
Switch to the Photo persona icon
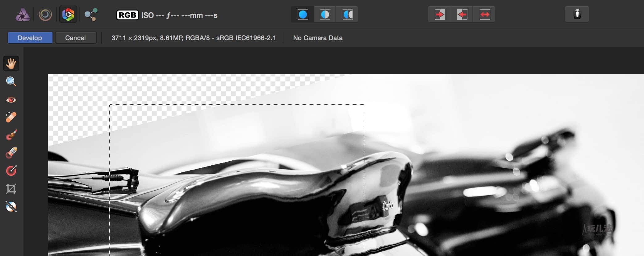[23, 14]
